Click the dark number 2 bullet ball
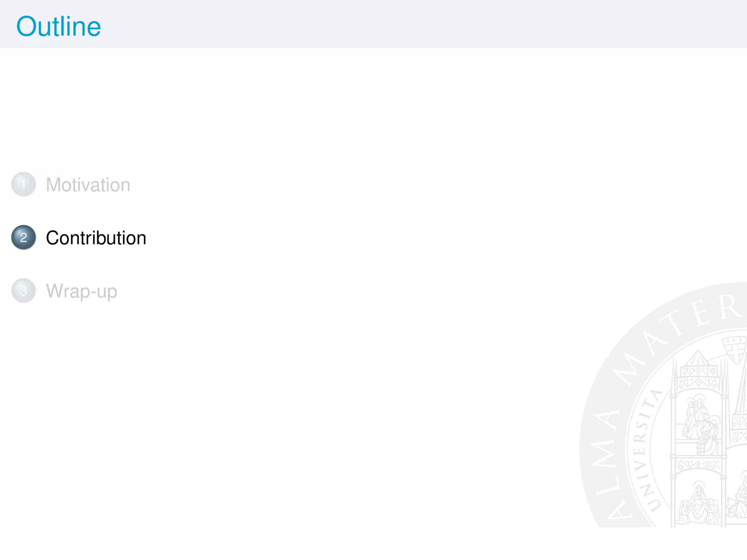747x560 pixels. click(23, 237)
